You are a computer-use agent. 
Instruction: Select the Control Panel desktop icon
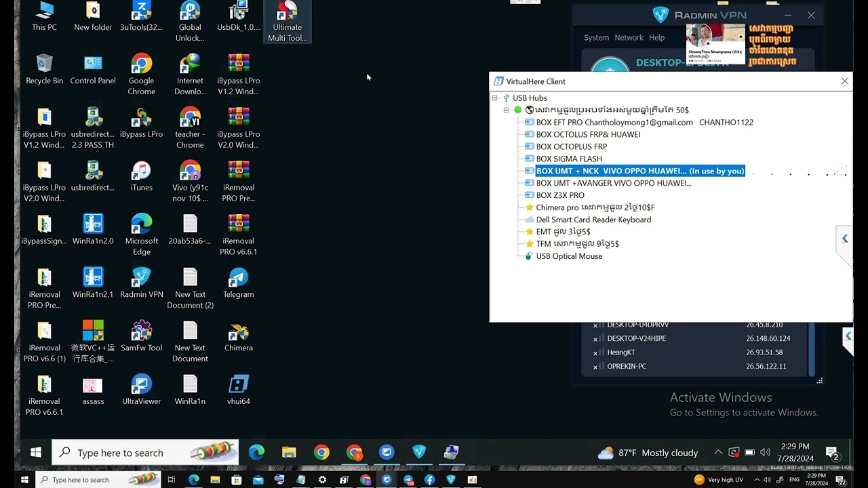pos(93,70)
